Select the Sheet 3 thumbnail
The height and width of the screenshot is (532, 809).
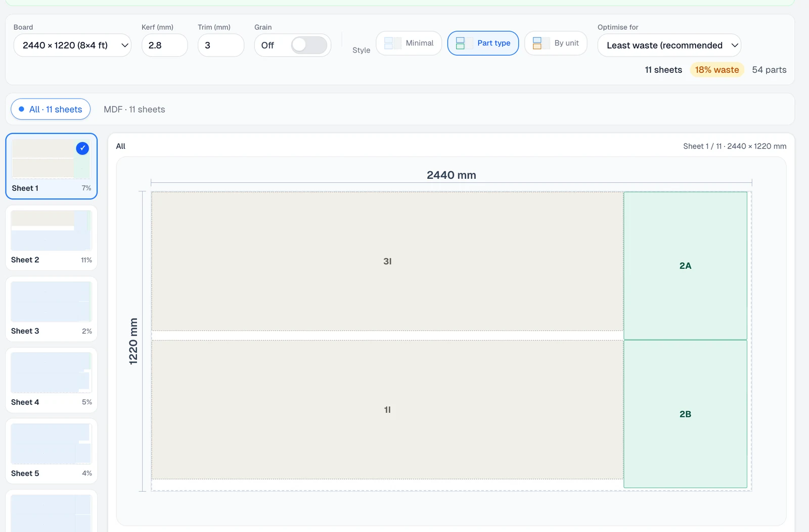[51, 309]
